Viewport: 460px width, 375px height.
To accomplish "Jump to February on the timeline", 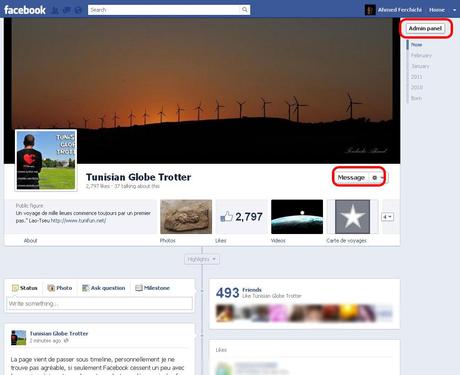I will (421, 55).
